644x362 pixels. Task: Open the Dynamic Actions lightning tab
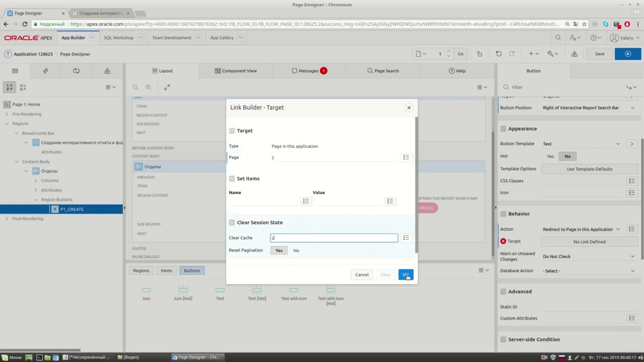click(46, 71)
